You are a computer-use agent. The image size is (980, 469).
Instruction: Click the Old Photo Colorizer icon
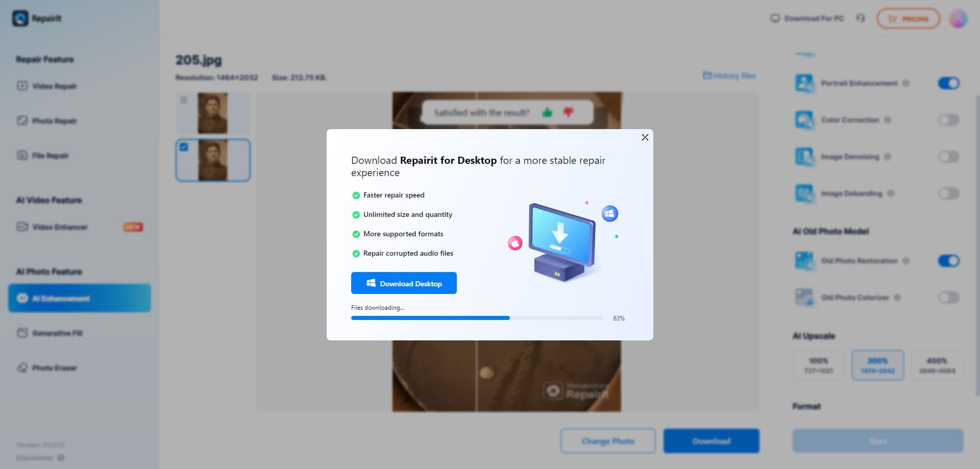coord(805,298)
